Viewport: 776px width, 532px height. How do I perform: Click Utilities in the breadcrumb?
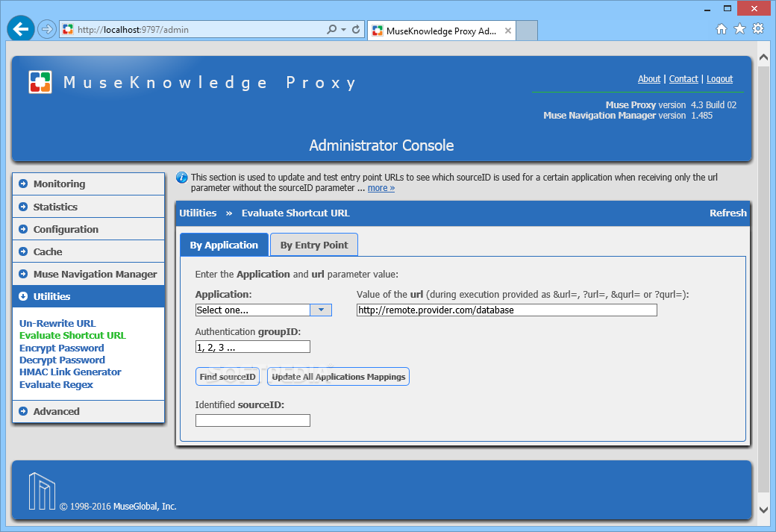198,213
